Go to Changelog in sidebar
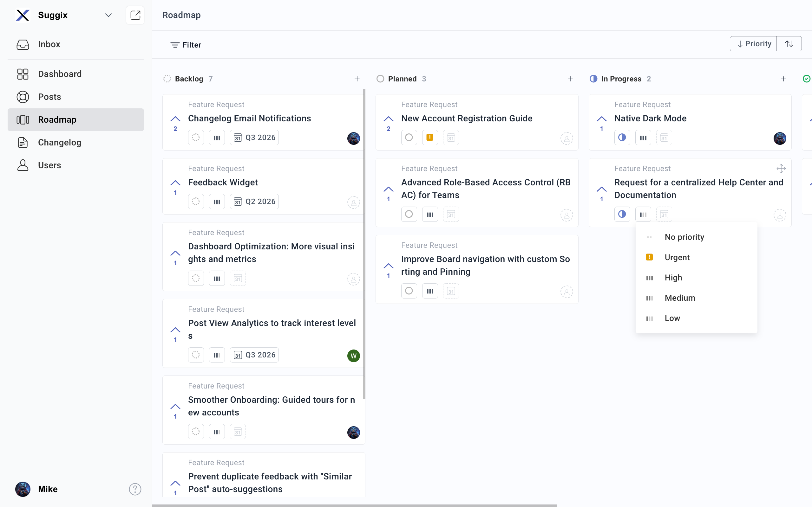The image size is (812, 507). tap(59, 143)
